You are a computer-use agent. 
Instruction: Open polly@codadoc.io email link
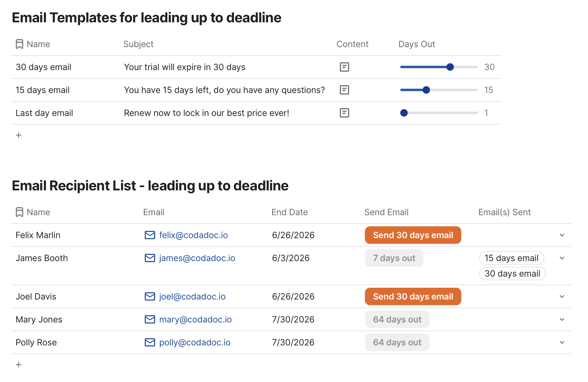195,342
